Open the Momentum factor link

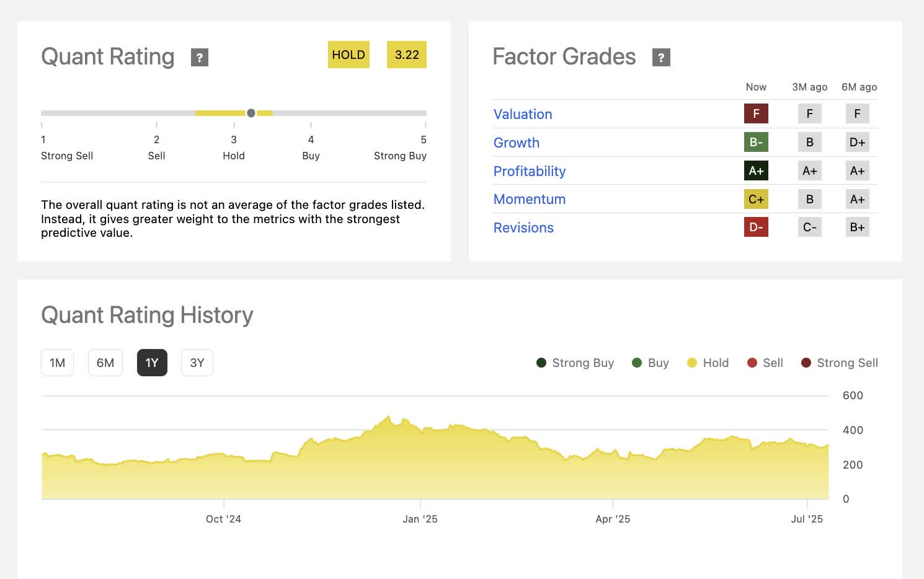point(530,200)
